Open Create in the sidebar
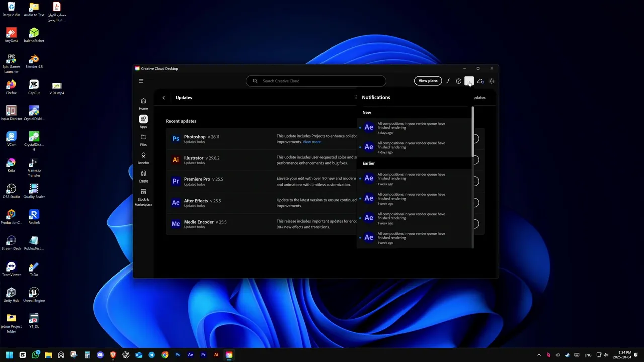 pos(143,176)
